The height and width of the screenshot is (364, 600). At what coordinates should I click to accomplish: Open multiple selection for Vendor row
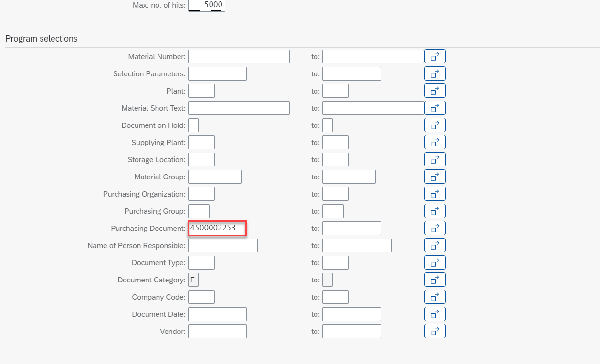coord(435,331)
